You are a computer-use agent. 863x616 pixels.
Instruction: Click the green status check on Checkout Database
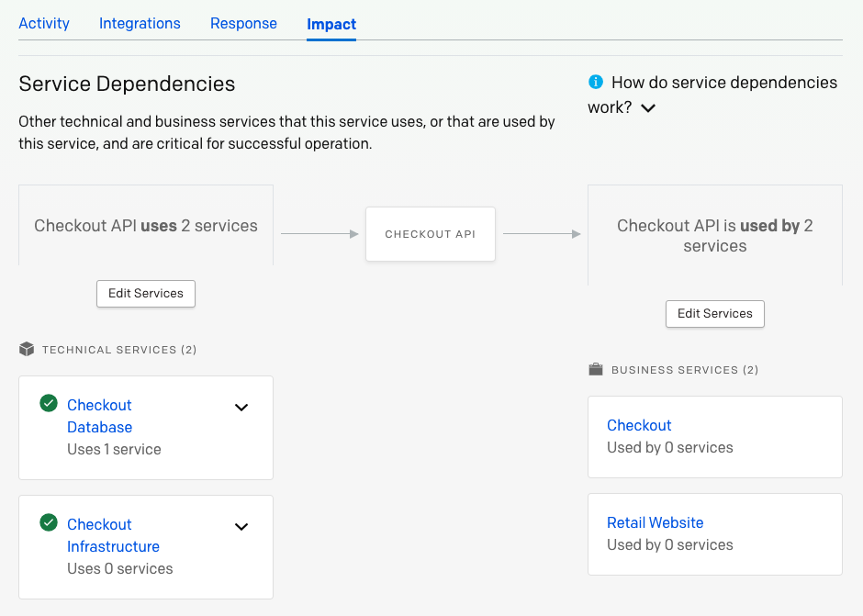[49, 405]
